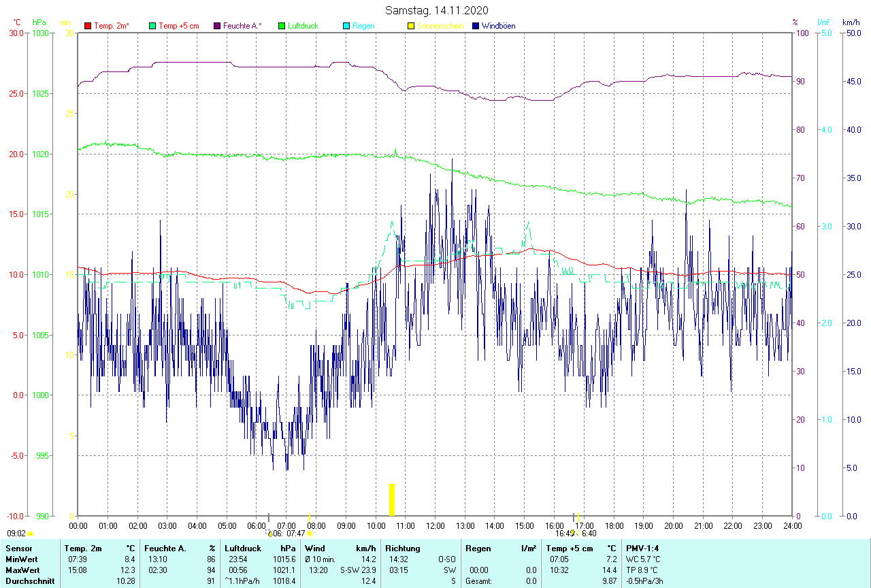Click the '15:08' maximum temperature time
This screenshot has height=588, width=871.
pyautogui.click(x=77, y=570)
